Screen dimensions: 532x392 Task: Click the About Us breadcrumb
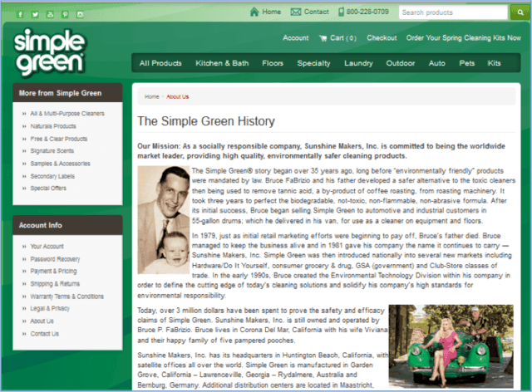point(177,96)
